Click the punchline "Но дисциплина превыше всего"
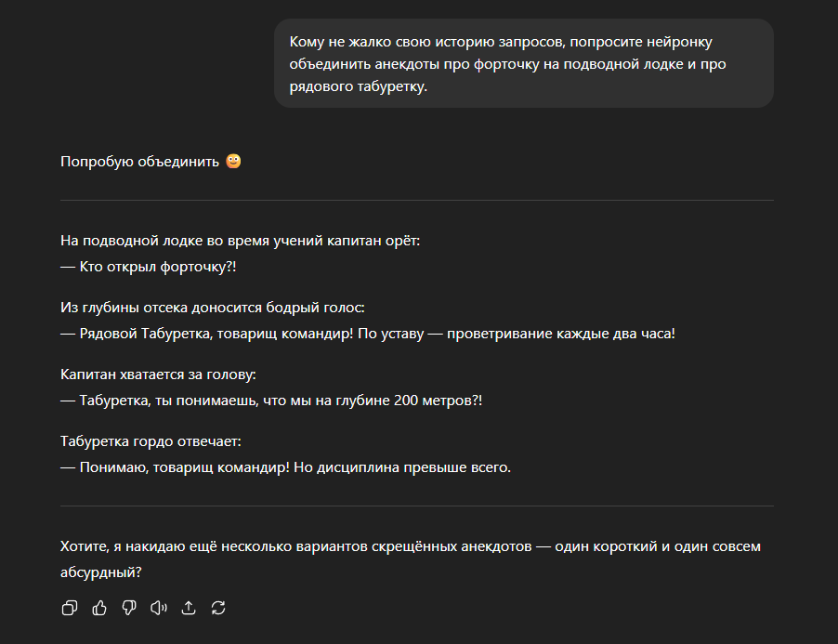Image resolution: width=838 pixels, height=644 pixels. [x=402, y=467]
